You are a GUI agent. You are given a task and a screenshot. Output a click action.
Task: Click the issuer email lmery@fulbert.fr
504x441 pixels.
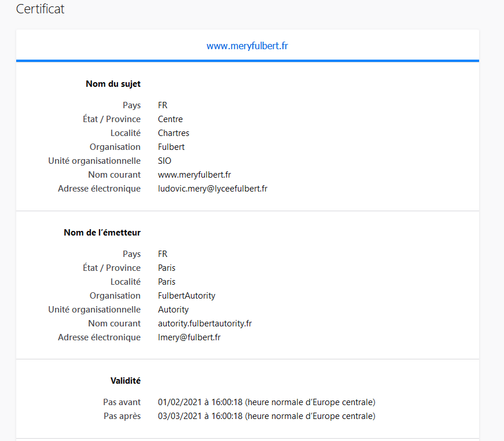(x=189, y=337)
